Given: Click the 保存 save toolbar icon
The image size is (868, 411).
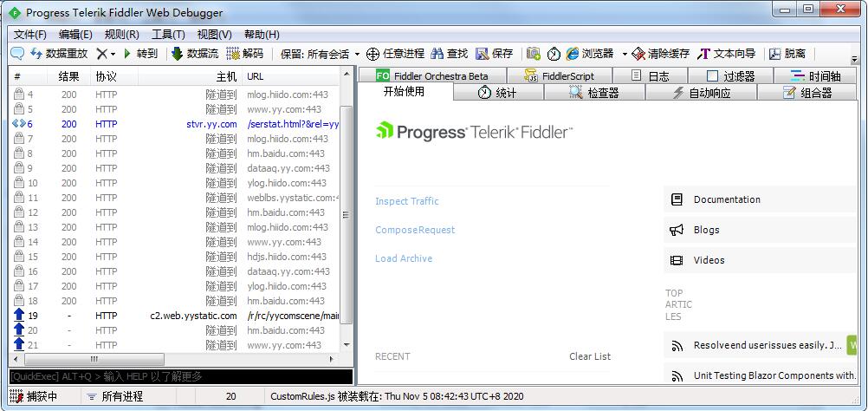Looking at the screenshot, I should pos(483,54).
